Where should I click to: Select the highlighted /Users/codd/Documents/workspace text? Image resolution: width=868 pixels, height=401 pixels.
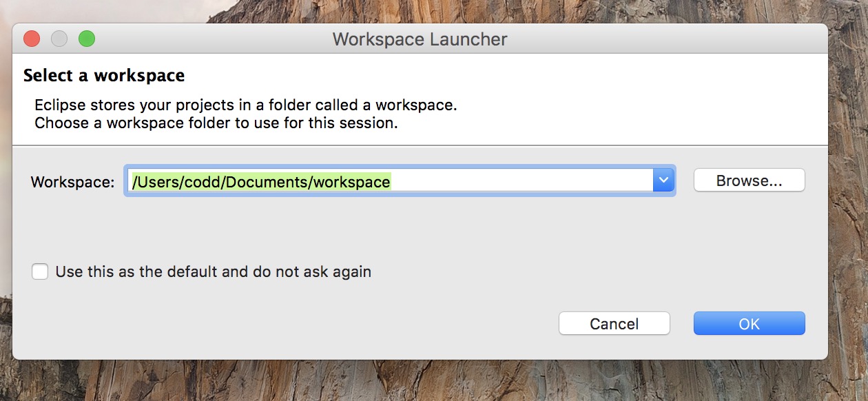(261, 181)
